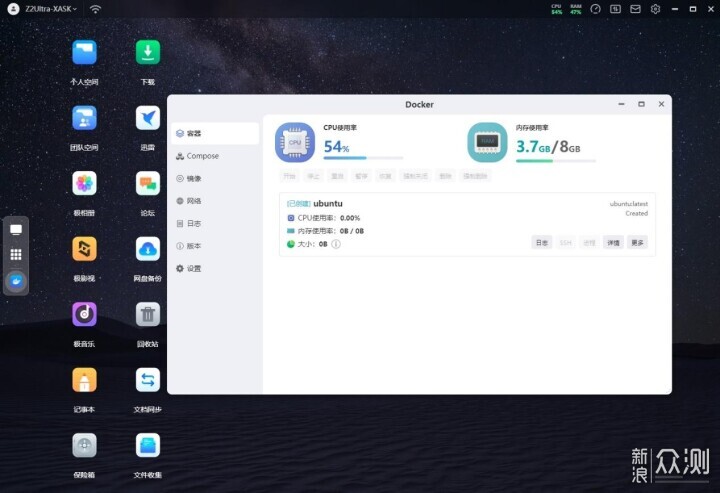Screen dimensions: 720x493
Task: Click the 3.7GB/8GB memory value
Action: click(548, 147)
